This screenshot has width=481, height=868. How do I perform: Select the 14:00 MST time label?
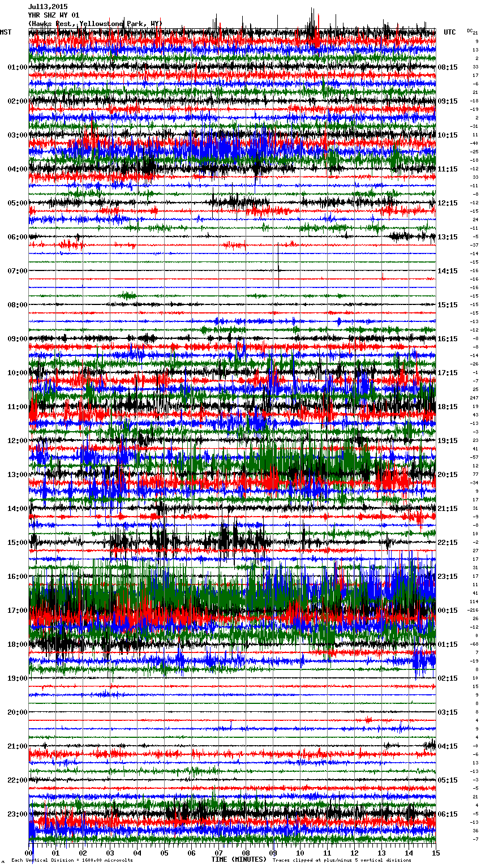point(18,509)
